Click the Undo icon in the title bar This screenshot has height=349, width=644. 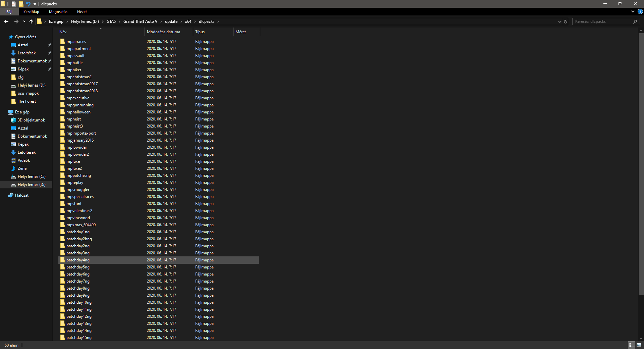28,4
